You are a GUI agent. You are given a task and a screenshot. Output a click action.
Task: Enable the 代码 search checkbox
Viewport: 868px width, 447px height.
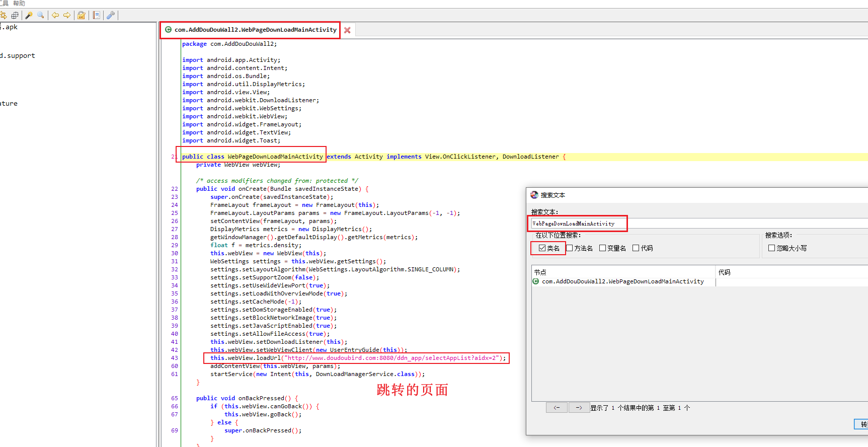point(636,248)
